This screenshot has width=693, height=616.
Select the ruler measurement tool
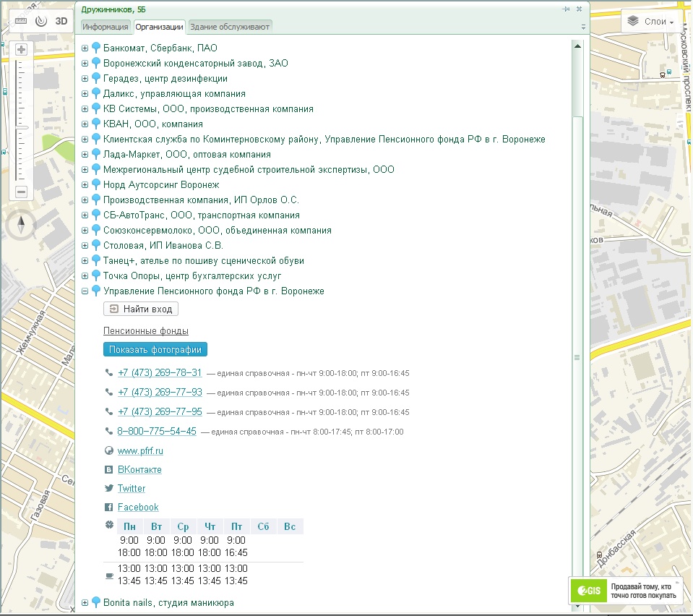(21, 21)
